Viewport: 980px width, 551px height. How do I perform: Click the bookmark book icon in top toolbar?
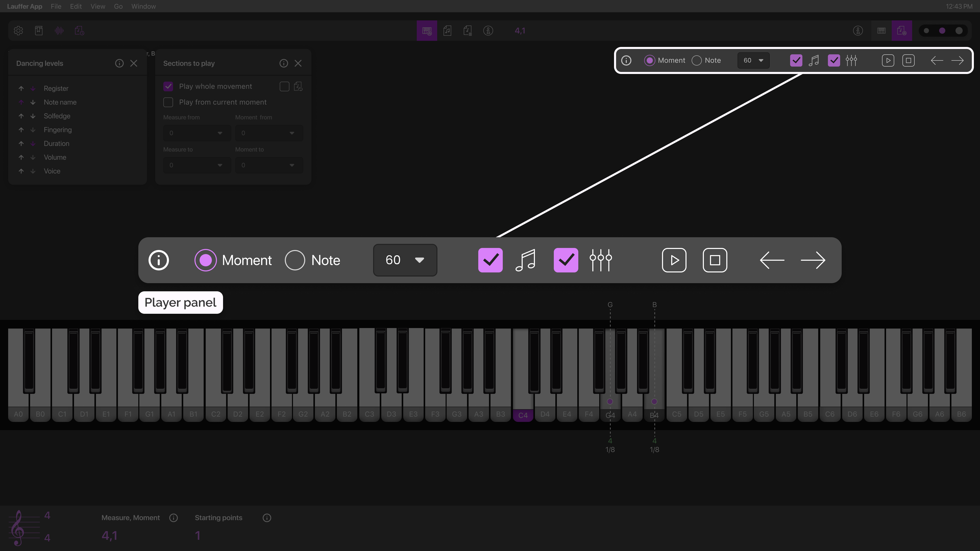(39, 31)
